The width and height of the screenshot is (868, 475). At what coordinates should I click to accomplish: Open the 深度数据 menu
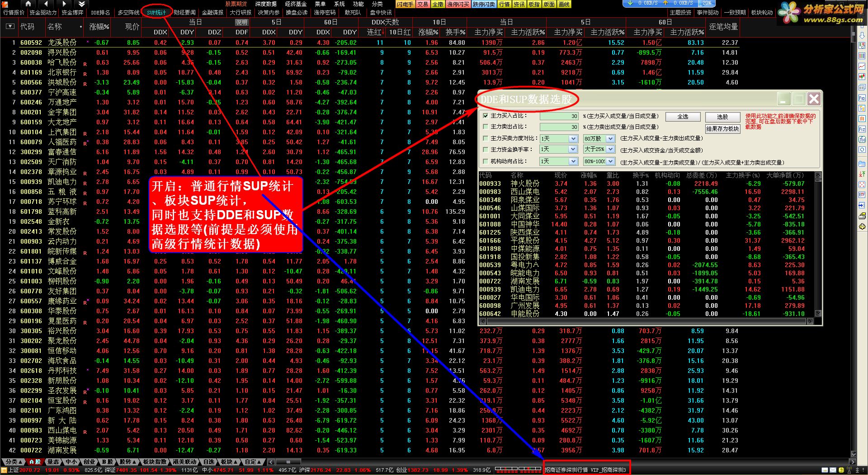[266, 4]
